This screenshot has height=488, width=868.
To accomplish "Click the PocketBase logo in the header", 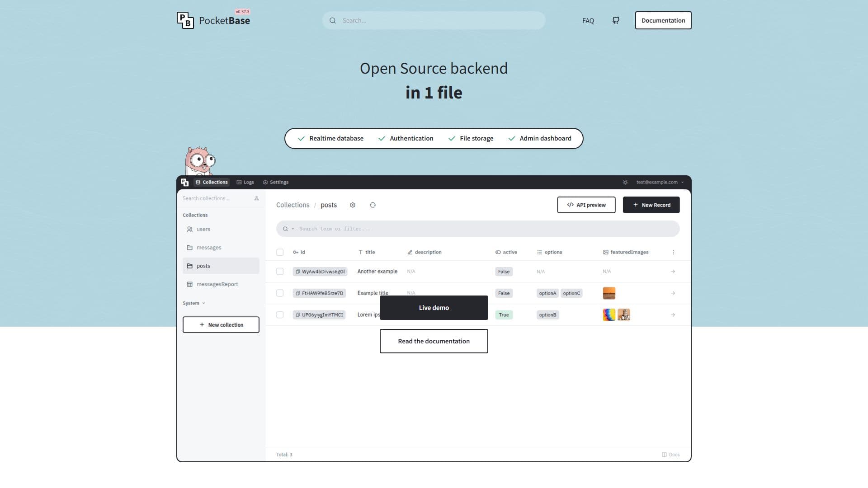I will (x=213, y=20).
